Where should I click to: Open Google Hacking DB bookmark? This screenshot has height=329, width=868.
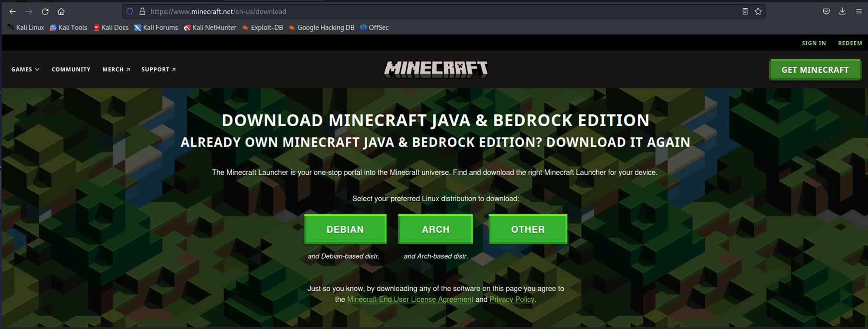322,27
